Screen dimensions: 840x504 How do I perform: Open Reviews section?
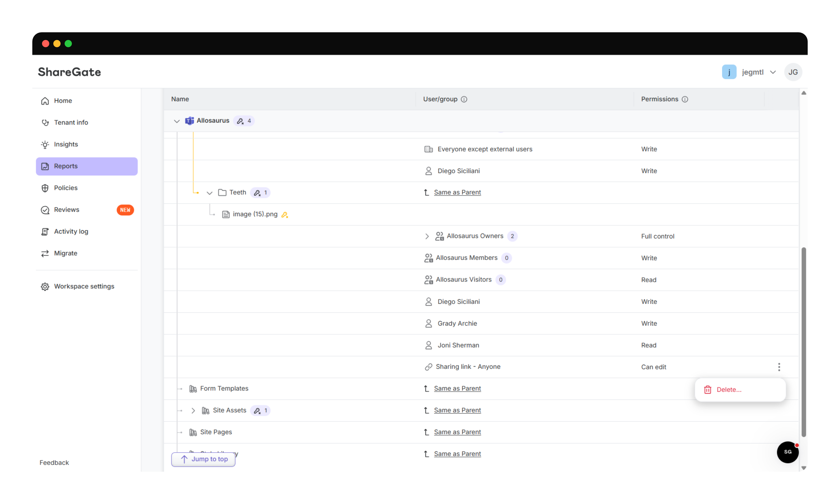pos(87,210)
